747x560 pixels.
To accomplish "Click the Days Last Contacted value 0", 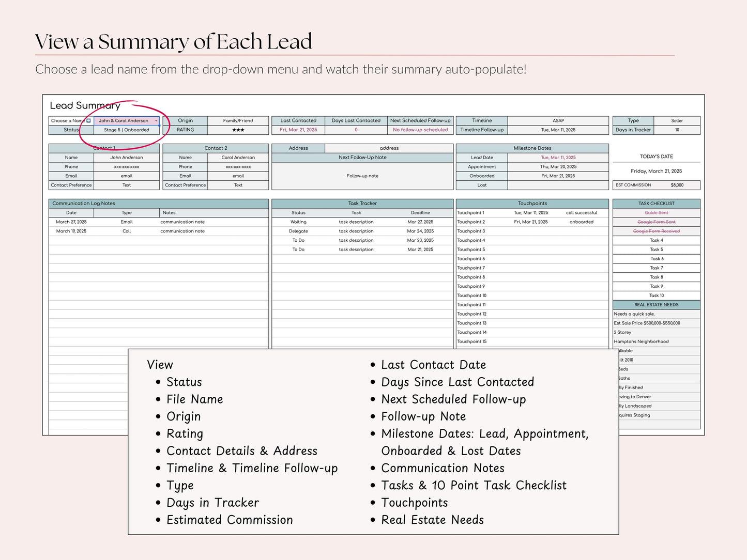I will 356,130.
